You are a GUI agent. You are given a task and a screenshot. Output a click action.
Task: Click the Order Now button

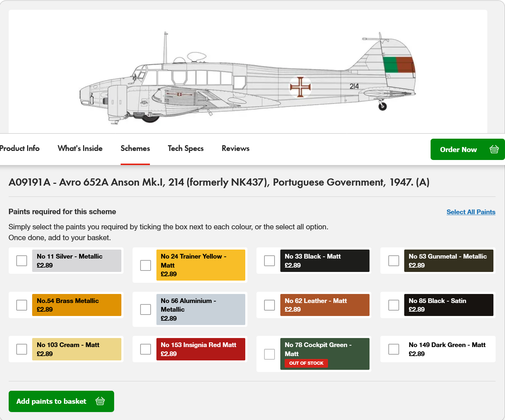pyautogui.click(x=468, y=149)
